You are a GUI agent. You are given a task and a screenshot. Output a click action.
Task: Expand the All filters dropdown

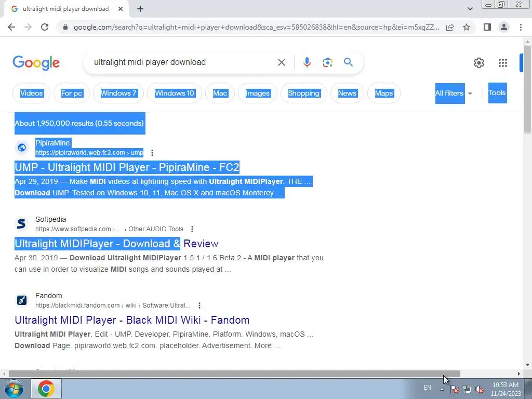tap(454, 94)
